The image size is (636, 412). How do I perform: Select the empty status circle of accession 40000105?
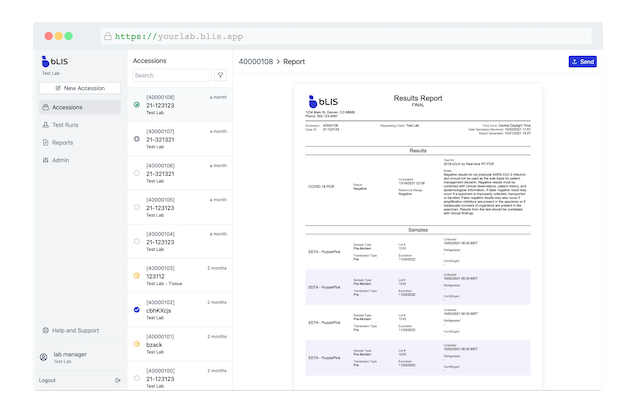coord(137,207)
